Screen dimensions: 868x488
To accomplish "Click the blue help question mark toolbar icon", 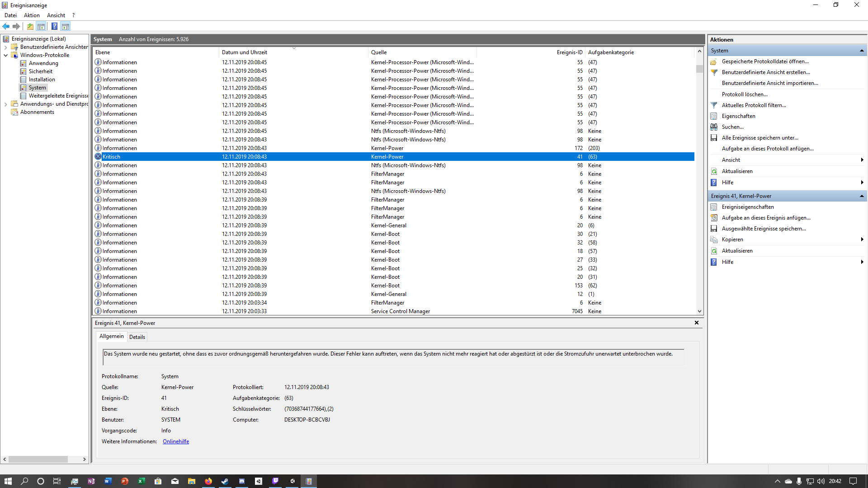I will 54,26.
